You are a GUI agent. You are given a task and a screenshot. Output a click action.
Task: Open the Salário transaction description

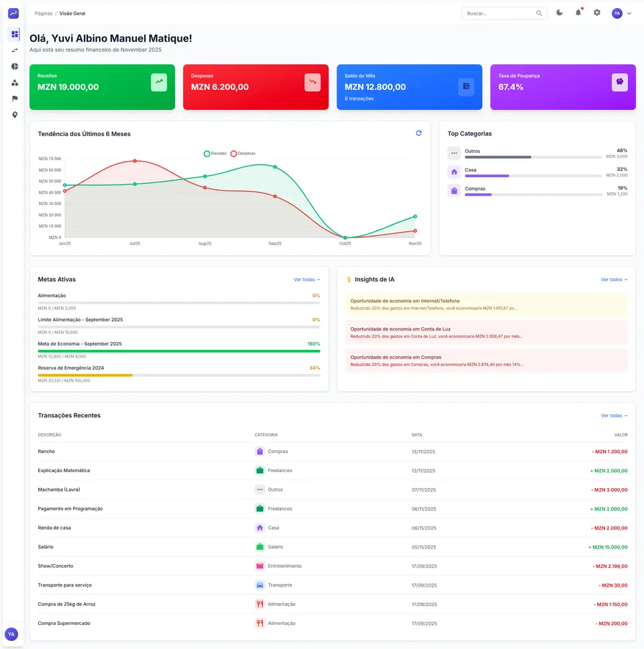46,547
